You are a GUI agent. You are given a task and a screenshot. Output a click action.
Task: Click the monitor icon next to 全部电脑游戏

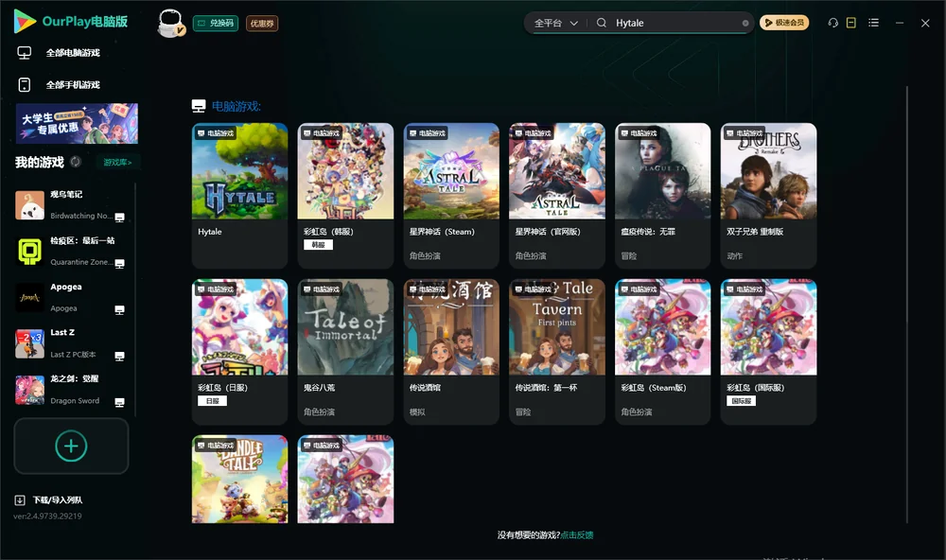25,53
